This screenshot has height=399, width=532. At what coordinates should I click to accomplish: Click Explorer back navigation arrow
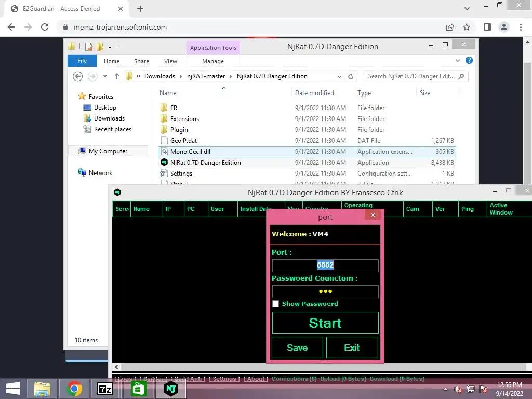pos(78,76)
